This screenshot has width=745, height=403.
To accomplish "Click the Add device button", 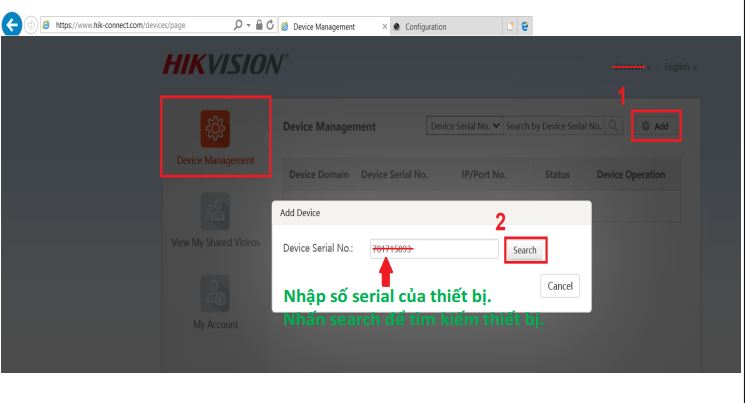I will [x=656, y=126].
